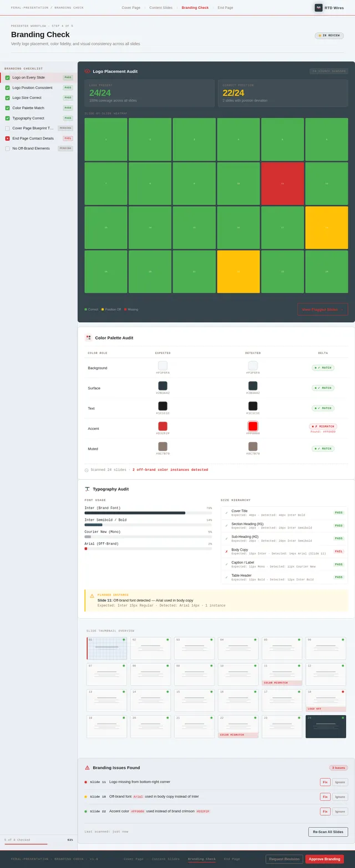The image size is (355, 868).
Task: Click the Color Palette Audit icon
Action: 88,337
